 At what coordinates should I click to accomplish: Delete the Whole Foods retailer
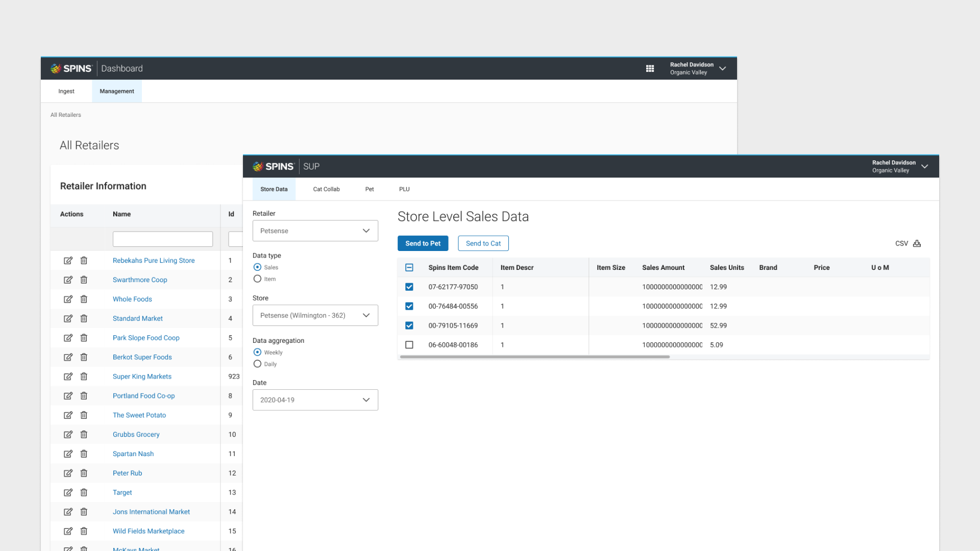point(84,299)
